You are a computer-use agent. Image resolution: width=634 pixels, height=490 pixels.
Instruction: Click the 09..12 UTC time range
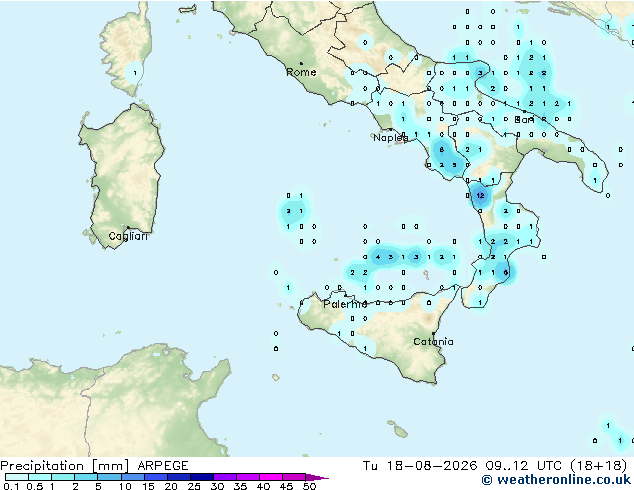[x=524, y=466]
